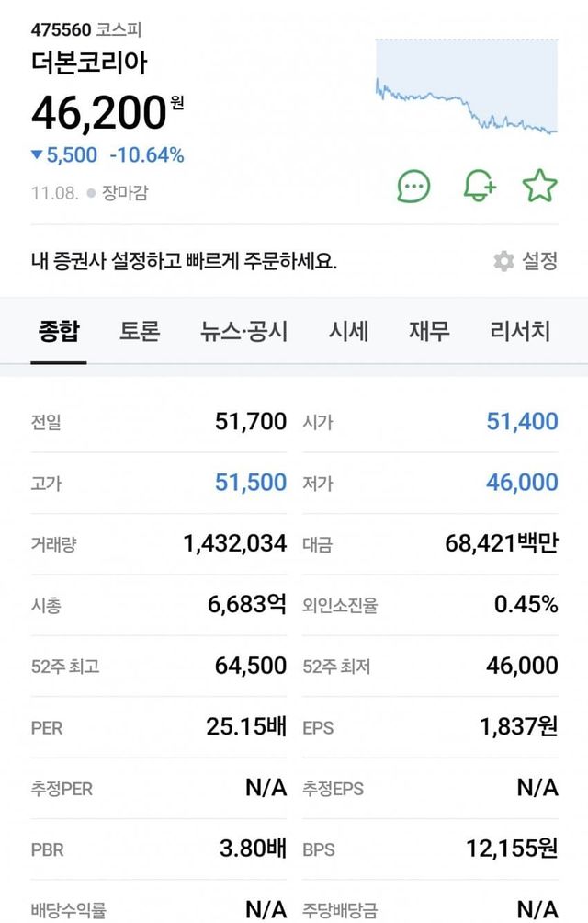588x923 pixels.
Task: Click the PER 25.15배 value
Action: point(246,727)
